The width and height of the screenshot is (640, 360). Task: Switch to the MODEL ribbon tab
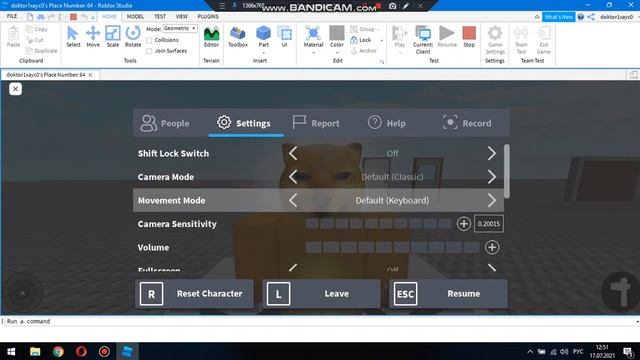[135, 16]
